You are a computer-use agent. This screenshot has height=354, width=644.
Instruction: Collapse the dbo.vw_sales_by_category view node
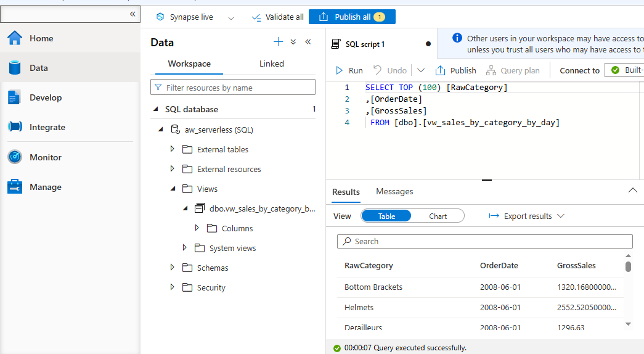pos(185,208)
